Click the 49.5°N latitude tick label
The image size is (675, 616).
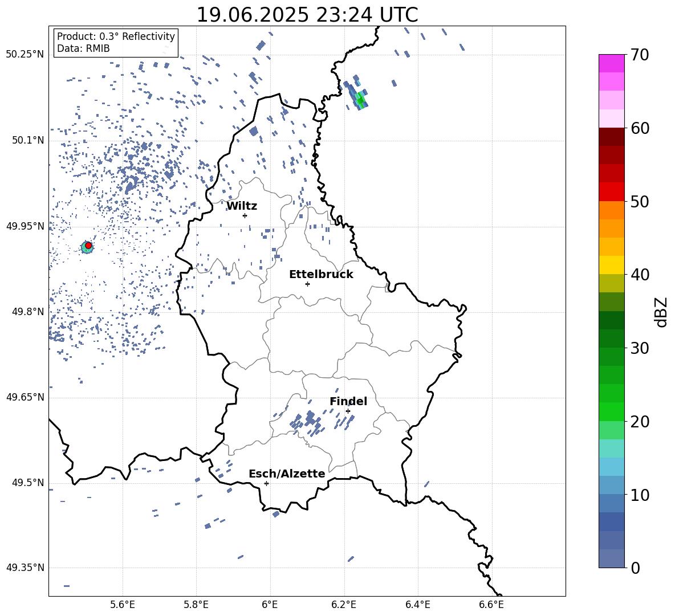pos(27,483)
